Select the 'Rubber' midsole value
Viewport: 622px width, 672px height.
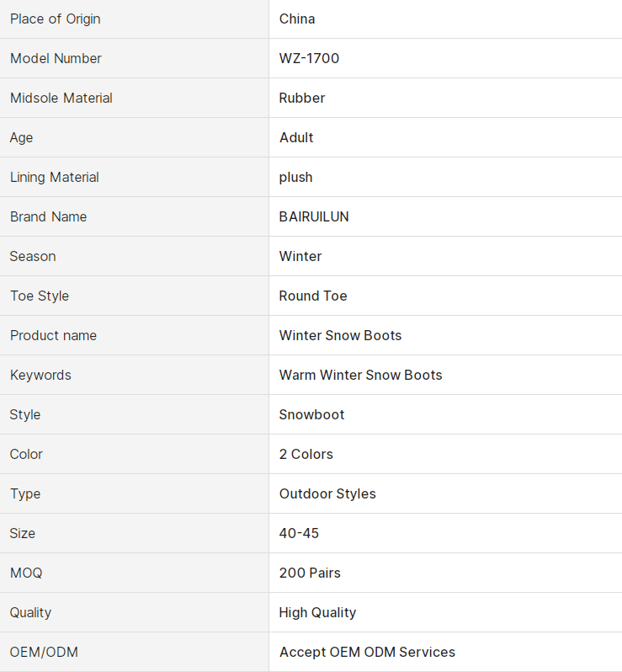(x=302, y=98)
